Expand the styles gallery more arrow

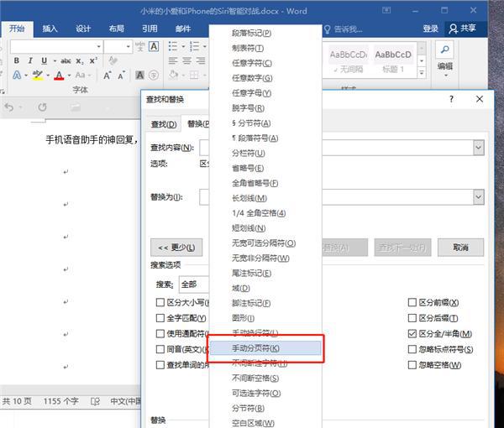click(422, 73)
